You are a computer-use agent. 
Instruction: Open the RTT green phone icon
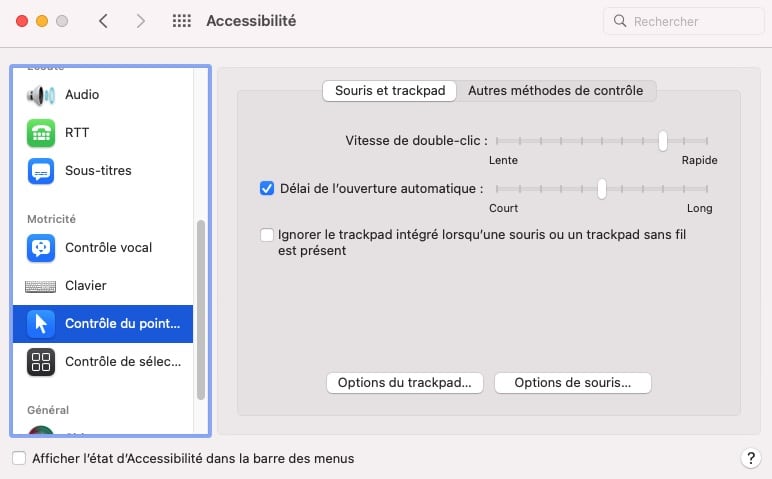41,133
